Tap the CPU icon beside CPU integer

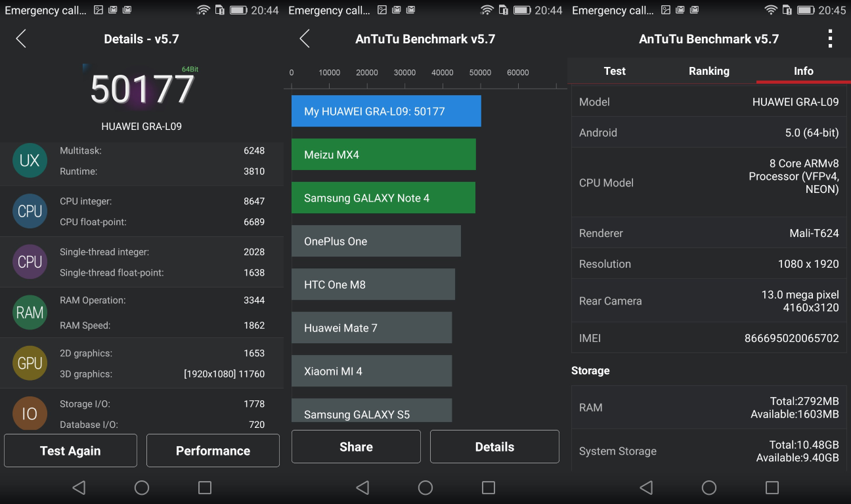point(30,211)
